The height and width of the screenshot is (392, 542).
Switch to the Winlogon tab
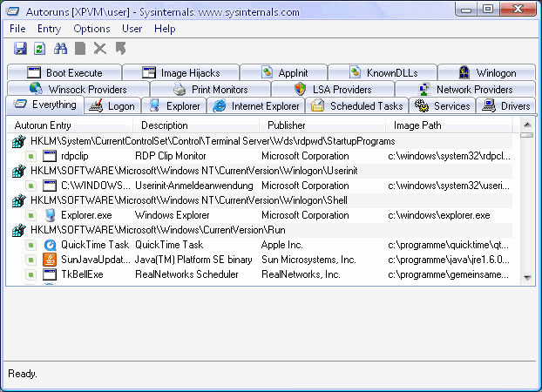tap(487, 72)
